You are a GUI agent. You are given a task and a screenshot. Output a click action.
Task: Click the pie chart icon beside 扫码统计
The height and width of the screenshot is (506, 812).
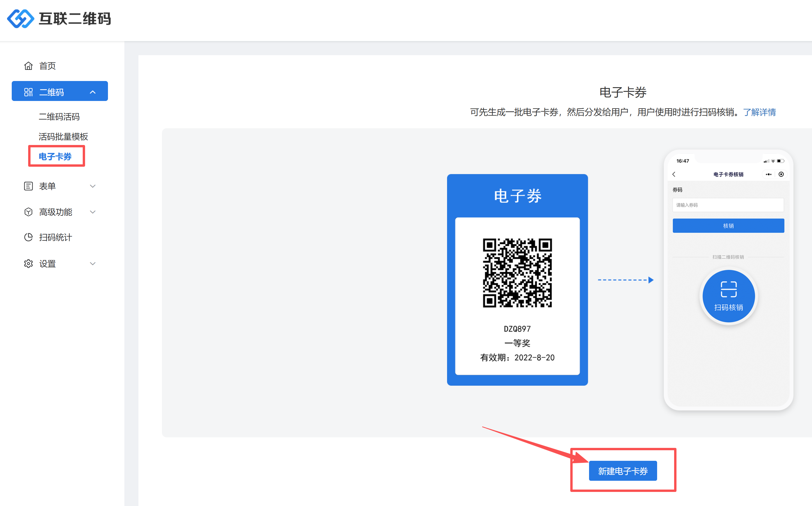[x=28, y=237]
